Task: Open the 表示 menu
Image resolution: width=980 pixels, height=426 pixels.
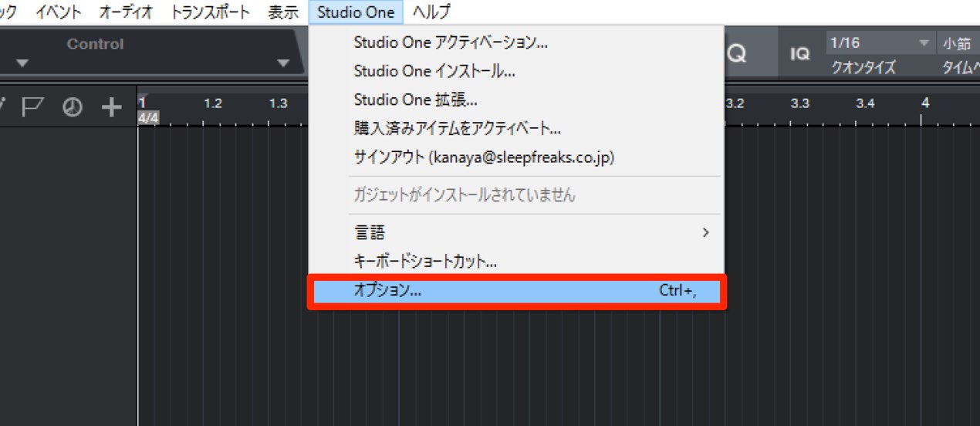Action: click(x=282, y=12)
